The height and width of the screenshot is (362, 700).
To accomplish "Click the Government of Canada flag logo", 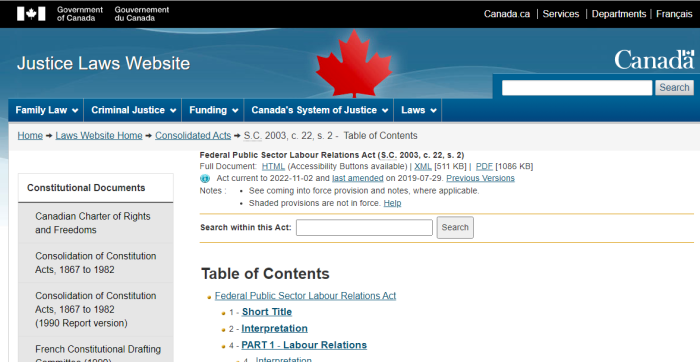I will (31, 13).
